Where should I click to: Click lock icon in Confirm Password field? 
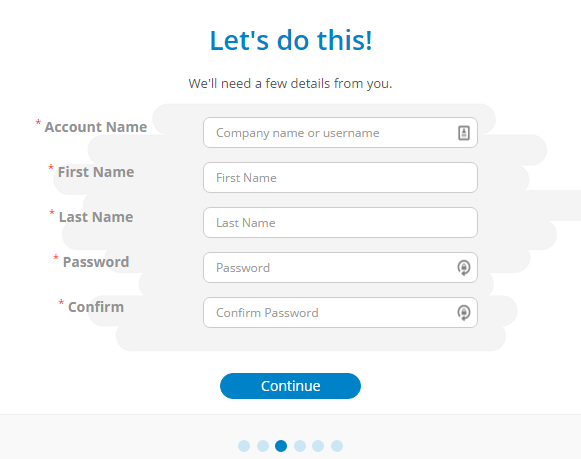464,313
